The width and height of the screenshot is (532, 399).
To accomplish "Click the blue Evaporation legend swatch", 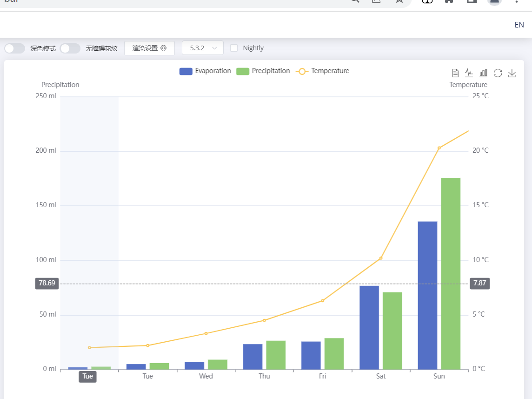I will (x=186, y=71).
